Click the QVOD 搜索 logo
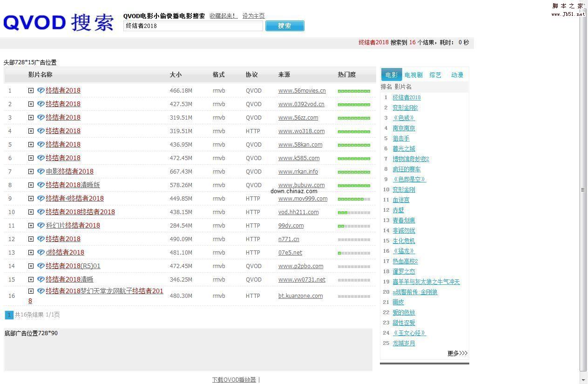This screenshot has width=588, height=384. 59,22
